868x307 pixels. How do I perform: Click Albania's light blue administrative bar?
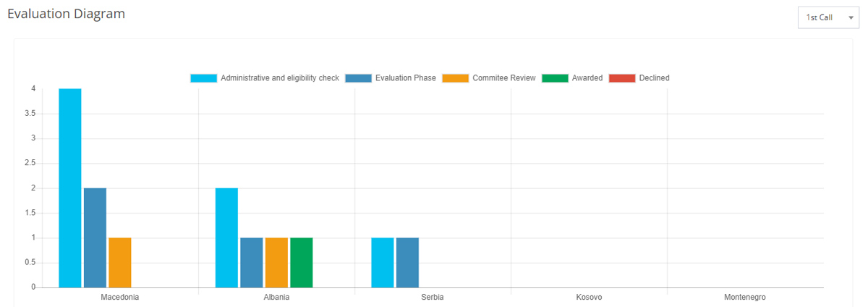coord(226,237)
